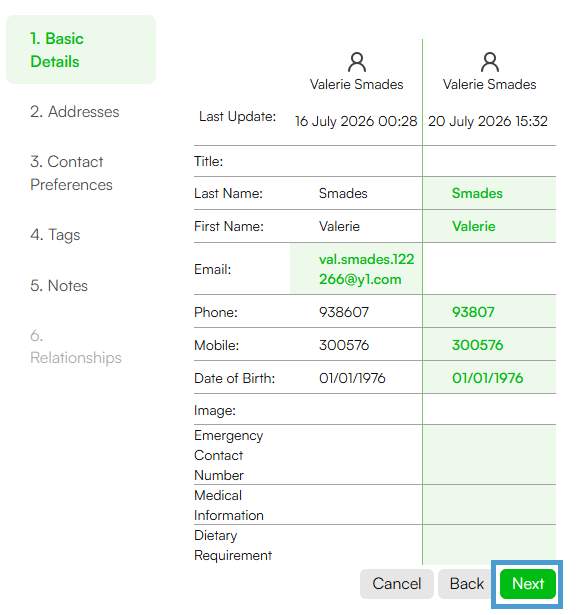Image resolution: width=576 pixels, height=615 pixels.
Task: Select left record's date of birth 01/01/1976
Action: (356, 378)
